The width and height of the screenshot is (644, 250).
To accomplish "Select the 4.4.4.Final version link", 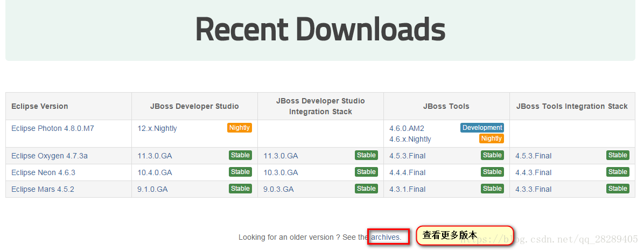I will 408,172.
